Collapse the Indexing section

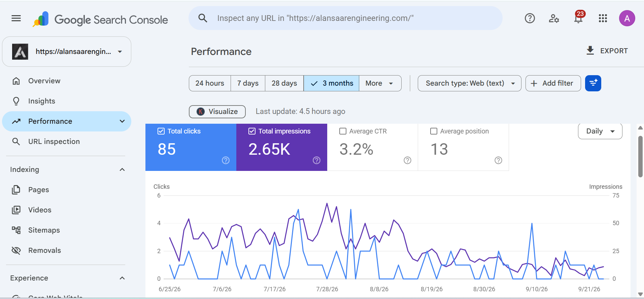point(122,170)
